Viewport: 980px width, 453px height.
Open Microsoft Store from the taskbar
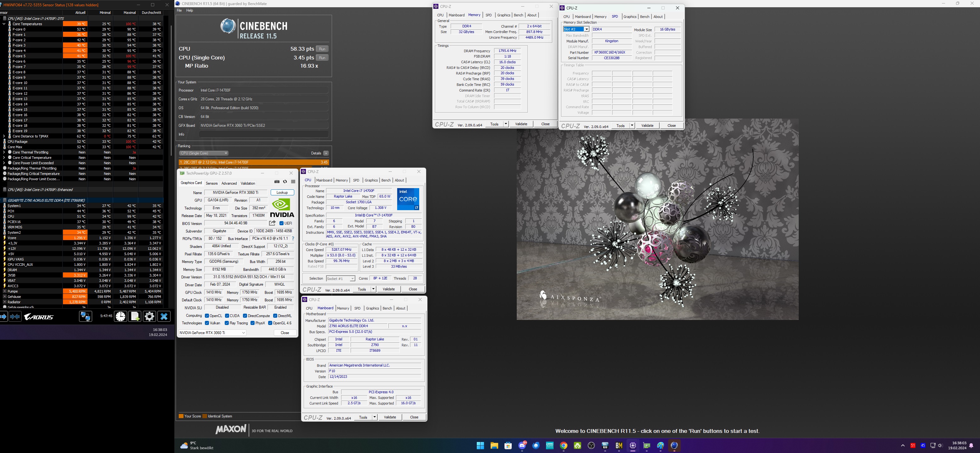pyautogui.click(x=508, y=445)
